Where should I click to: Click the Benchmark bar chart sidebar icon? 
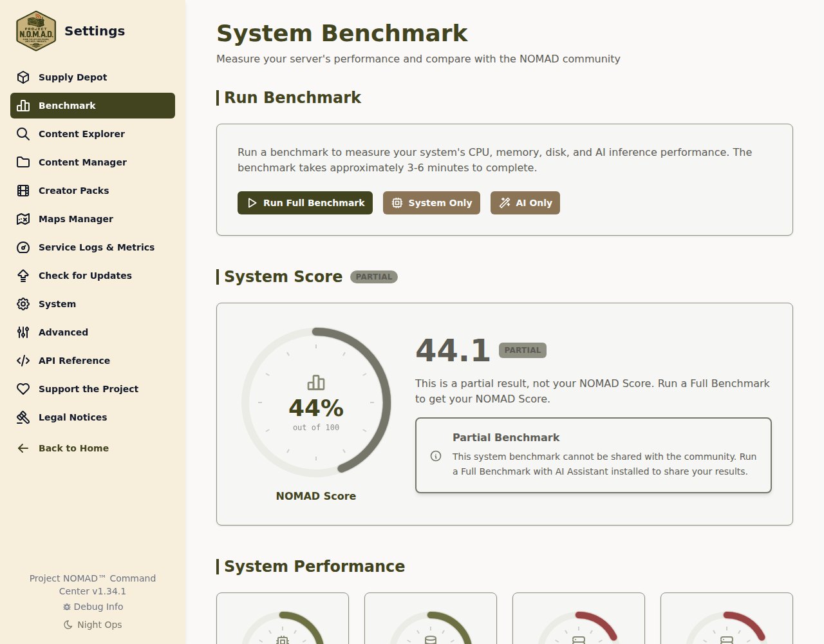point(23,106)
